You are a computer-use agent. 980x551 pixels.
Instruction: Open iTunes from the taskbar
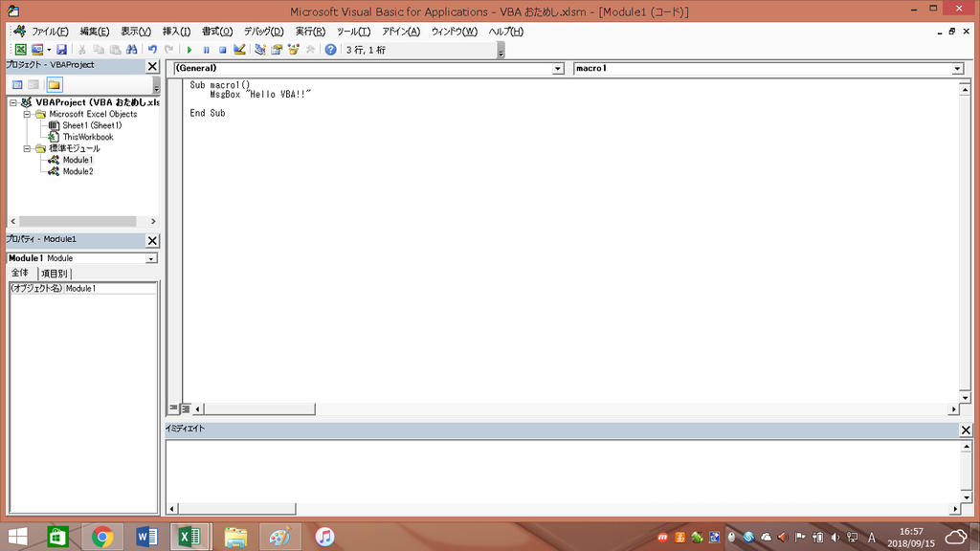click(x=324, y=537)
